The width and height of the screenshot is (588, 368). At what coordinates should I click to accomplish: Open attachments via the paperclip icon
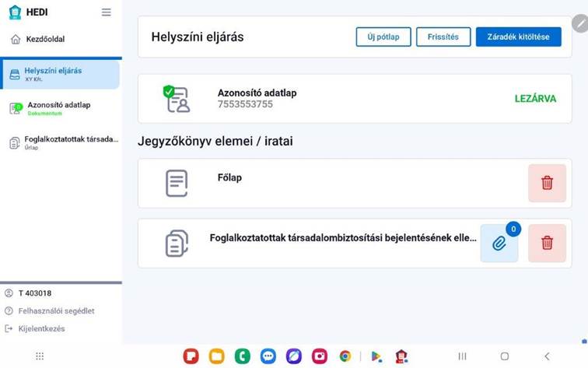pyautogui.click(x=499, y=243)
